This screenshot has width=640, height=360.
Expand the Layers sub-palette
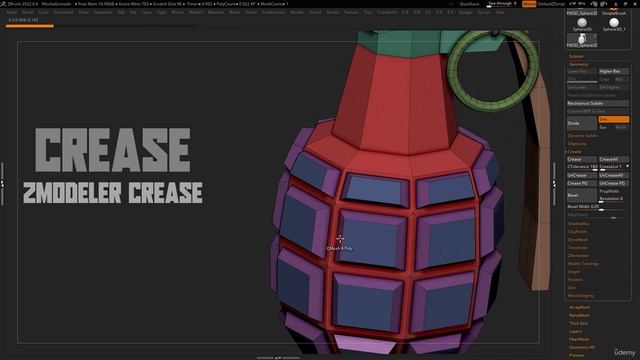click(575, 331)
